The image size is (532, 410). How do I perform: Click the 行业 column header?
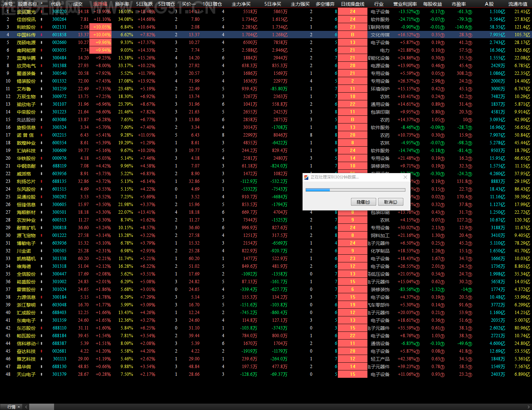click(379, 4)
